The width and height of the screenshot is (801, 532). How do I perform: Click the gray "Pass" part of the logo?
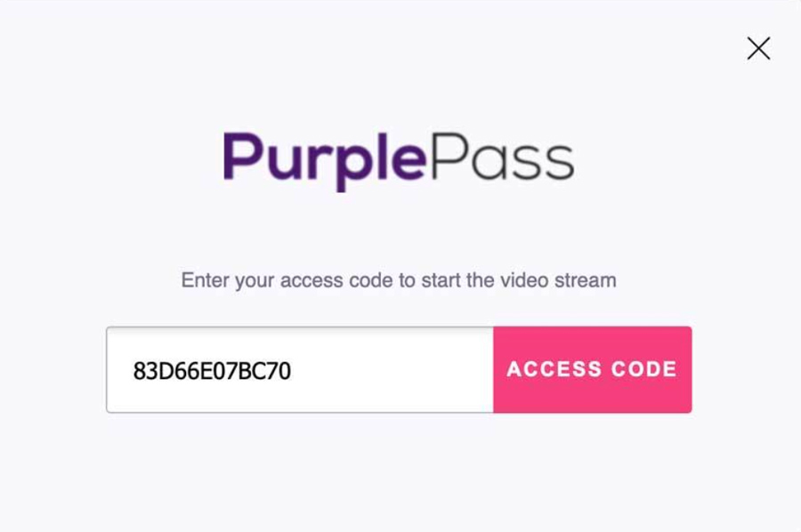pos(503,157)
